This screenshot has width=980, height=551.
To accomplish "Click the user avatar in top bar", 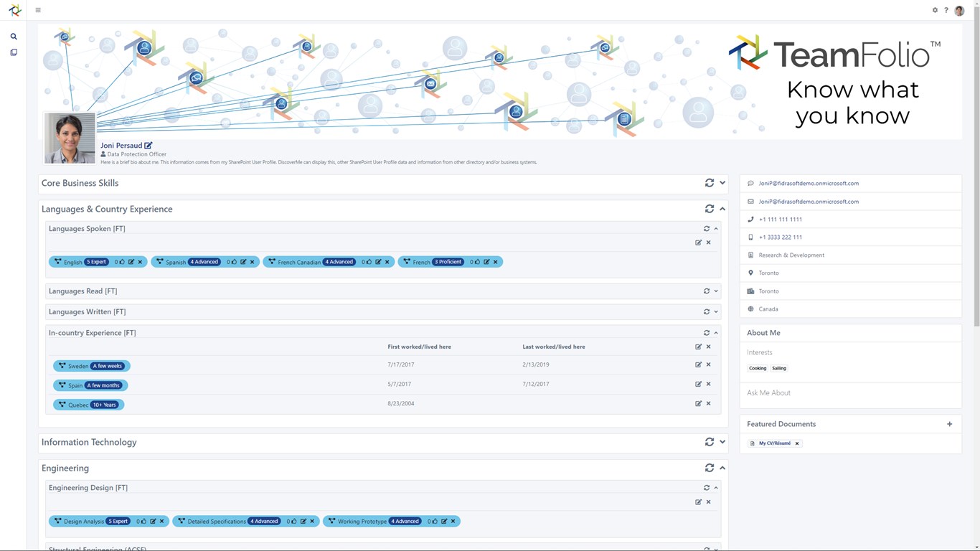I will (959, 10).
